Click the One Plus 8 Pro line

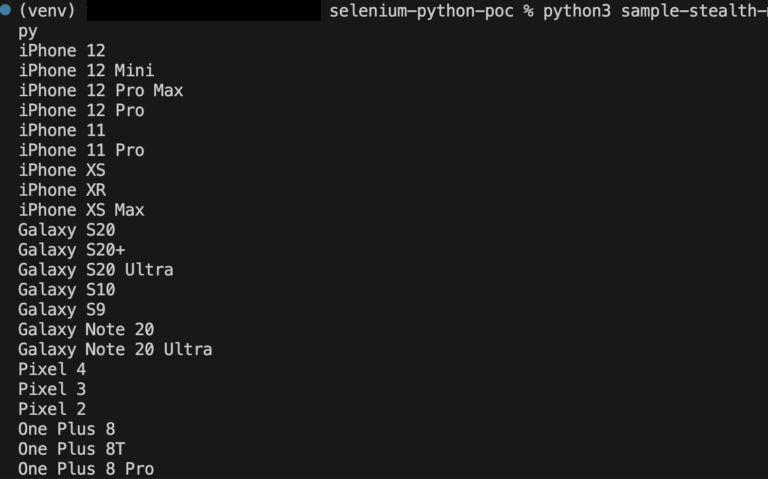coord(86,469)
